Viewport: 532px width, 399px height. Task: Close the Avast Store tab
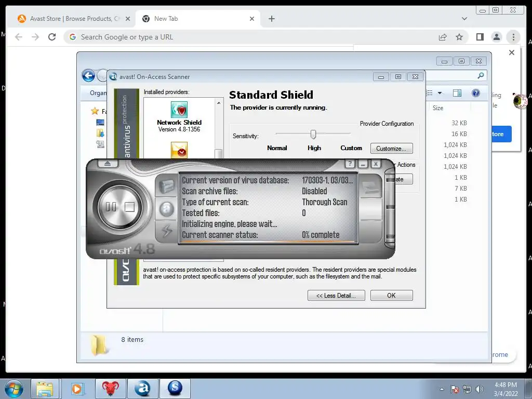[x=128, y=19]
